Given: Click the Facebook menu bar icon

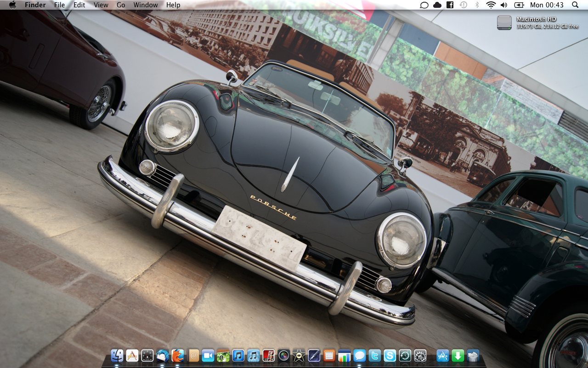Looking at the screenshot, I should tap(450, 5).
